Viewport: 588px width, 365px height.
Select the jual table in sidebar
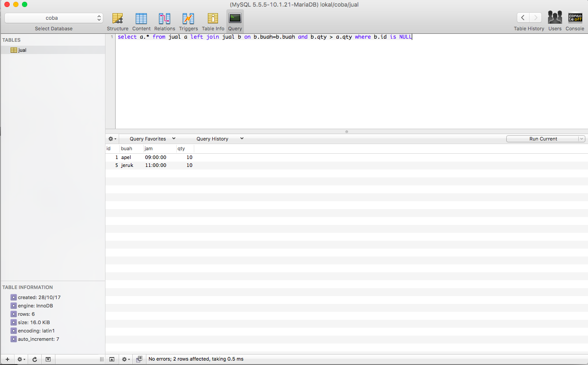(53, 50)
